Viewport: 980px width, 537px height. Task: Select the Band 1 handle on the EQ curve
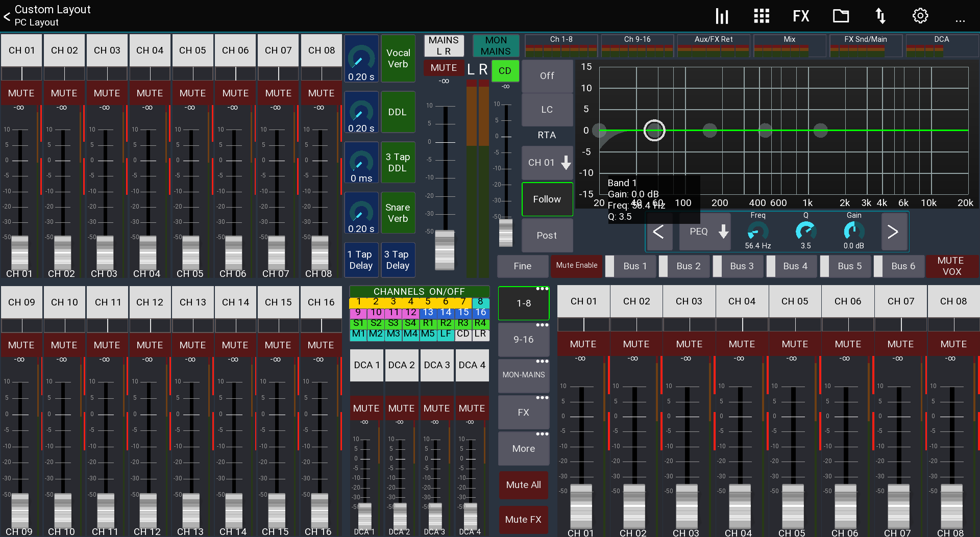click(x=654, y=131)
